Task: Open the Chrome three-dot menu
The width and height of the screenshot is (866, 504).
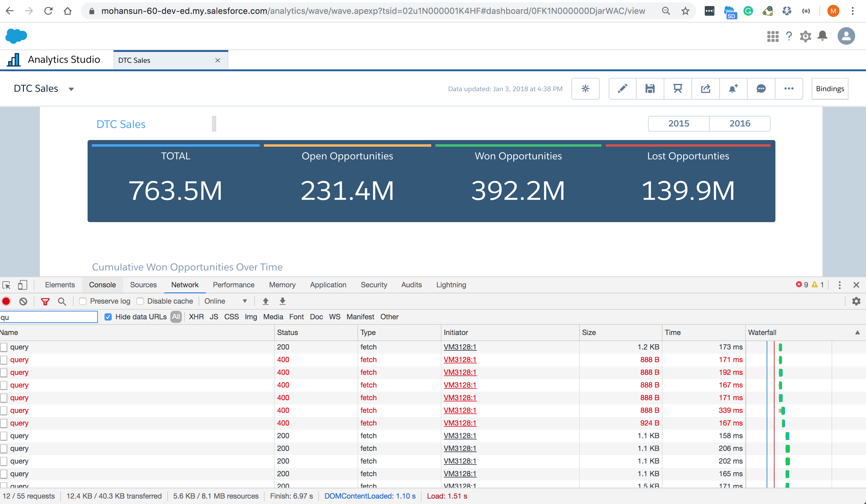Action: pyautogui.click(x=853, y=11)
